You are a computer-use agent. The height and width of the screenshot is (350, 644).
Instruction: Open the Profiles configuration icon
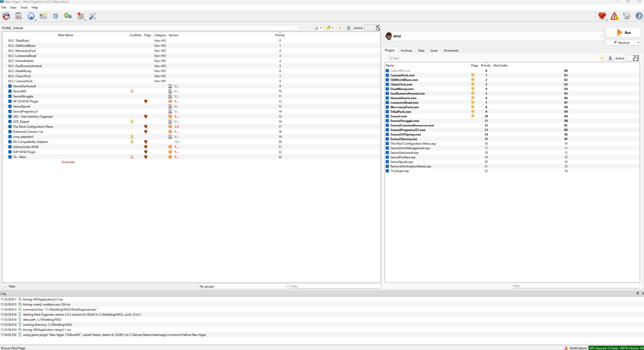pos(43,16)
